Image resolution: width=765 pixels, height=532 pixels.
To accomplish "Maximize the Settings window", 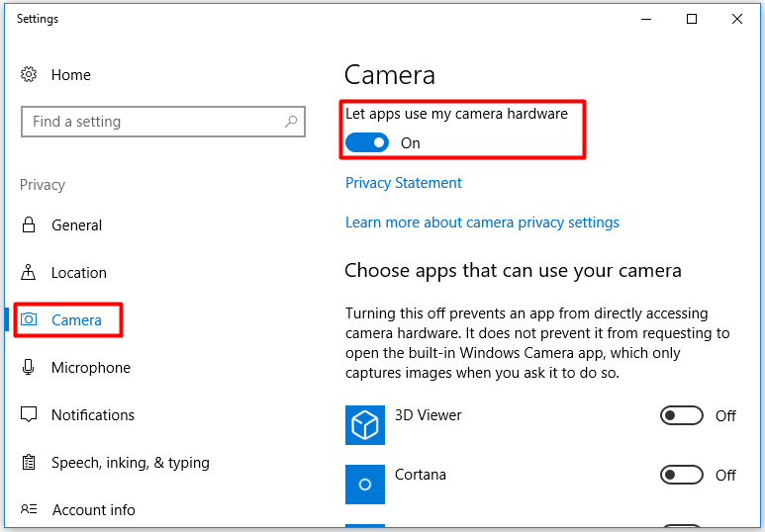I will (x=692, y=19).
